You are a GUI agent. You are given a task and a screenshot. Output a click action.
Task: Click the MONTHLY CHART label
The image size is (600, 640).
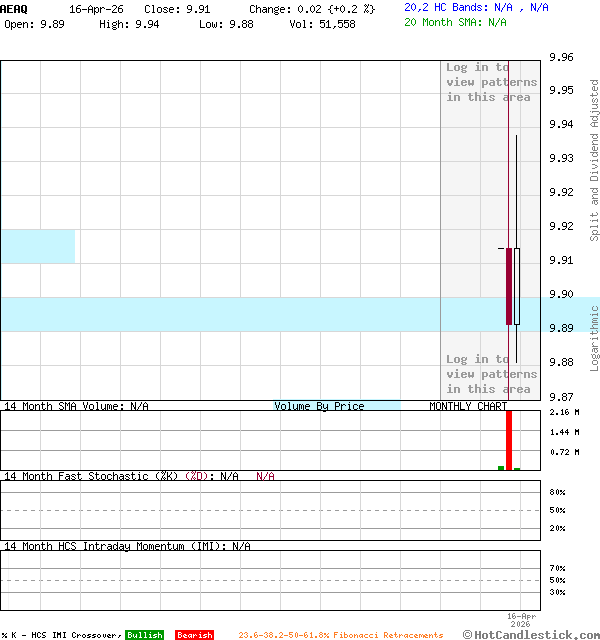point(468,406)
